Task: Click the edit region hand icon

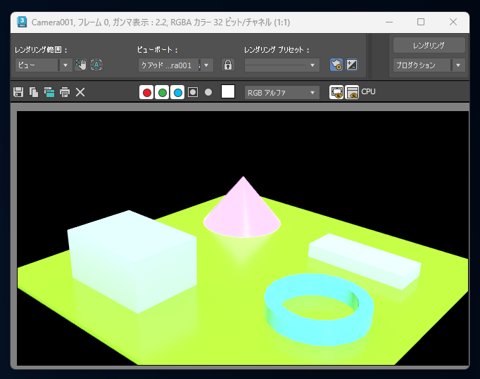Action: 81,65
